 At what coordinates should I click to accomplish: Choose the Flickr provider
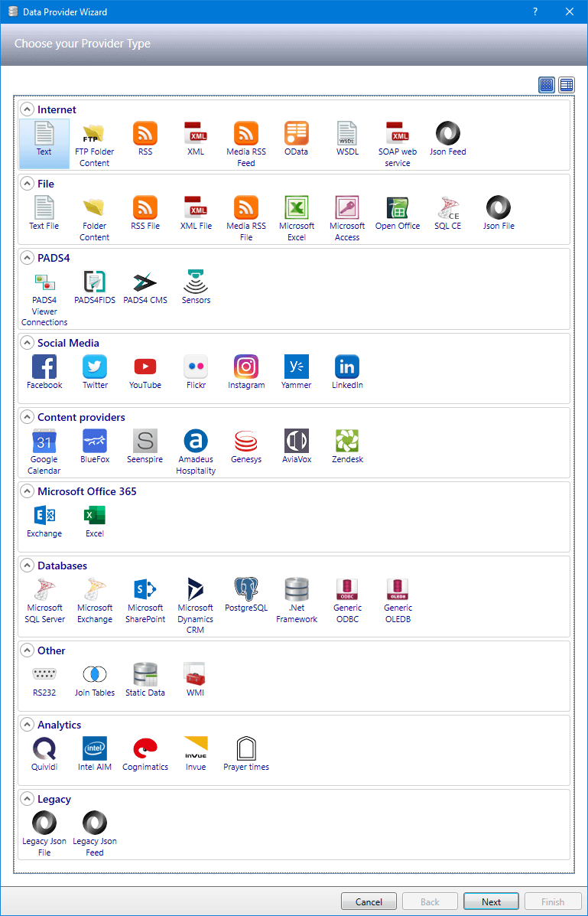pos(196,373)
